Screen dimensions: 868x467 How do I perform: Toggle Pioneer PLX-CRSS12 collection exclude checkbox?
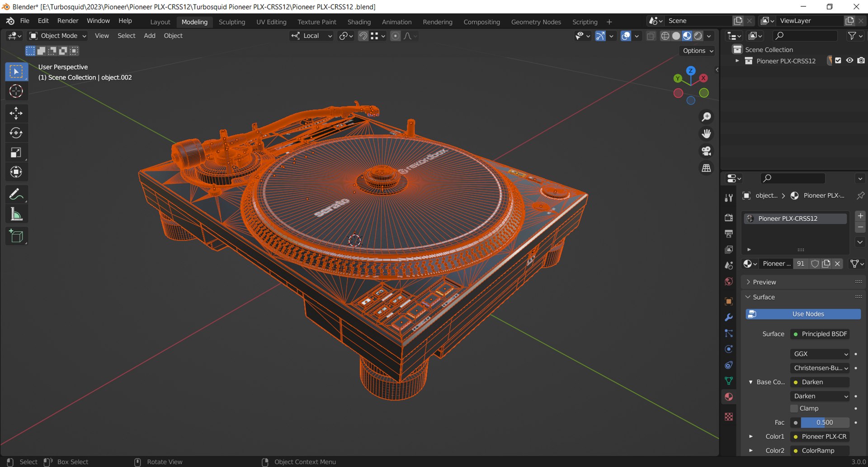838,61
